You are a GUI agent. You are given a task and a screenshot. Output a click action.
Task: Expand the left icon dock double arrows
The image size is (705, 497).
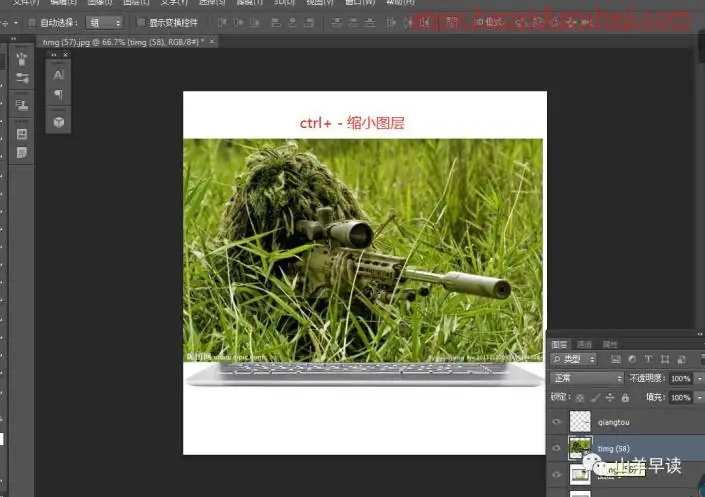[13, 39]
